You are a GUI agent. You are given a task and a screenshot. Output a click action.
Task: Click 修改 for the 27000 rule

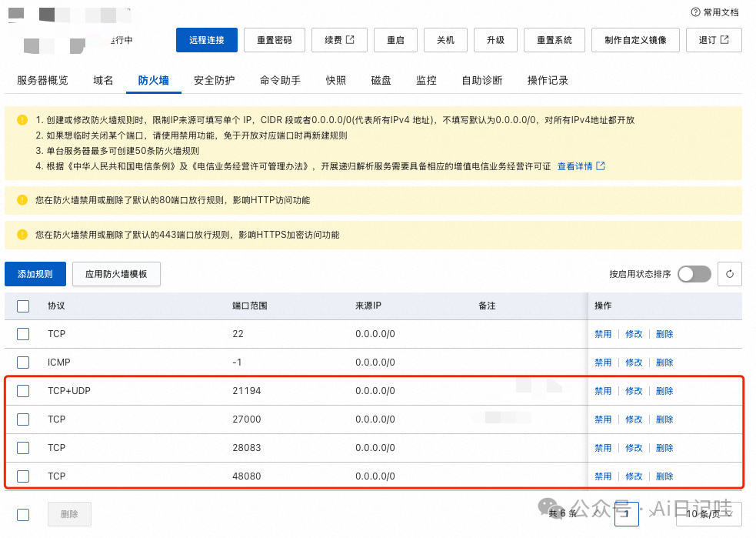pyautogui.click(x=634, y=419)
